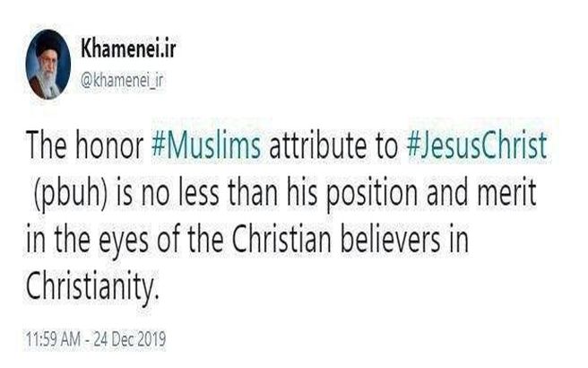The image size is (588, 368).
Task: Click the final "in" on the third line
Action: [459, 241]
